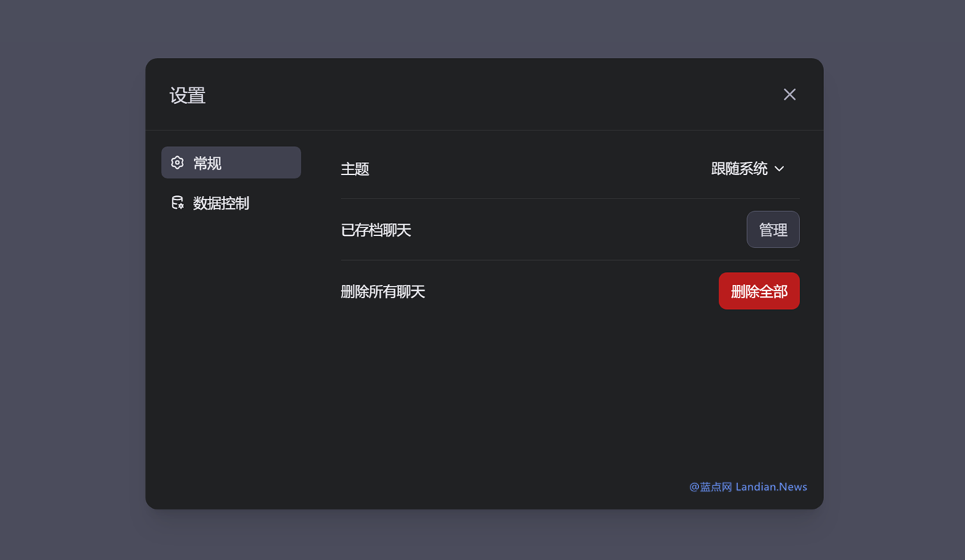The height and width of the screenshot is (560, 965).
Task: Click the Landian.News watermark text
Action: 771,487
